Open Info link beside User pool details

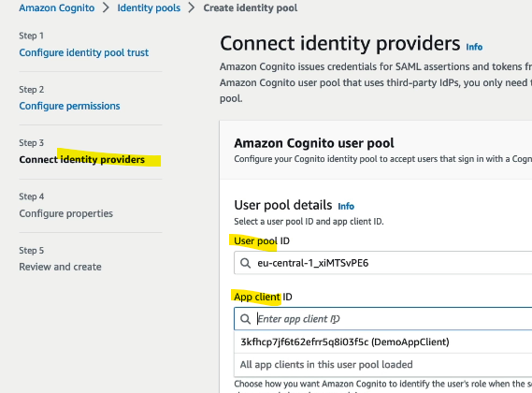(x=346, y=206)
